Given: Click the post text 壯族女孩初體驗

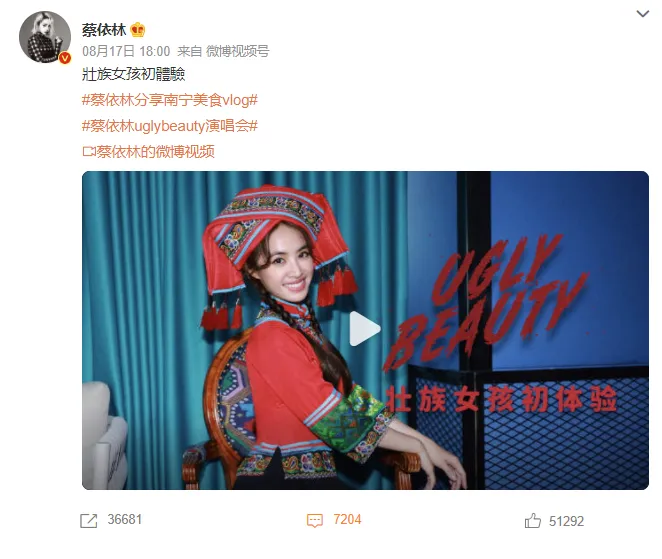Looking at the screenshot, I should coord(133,74).
